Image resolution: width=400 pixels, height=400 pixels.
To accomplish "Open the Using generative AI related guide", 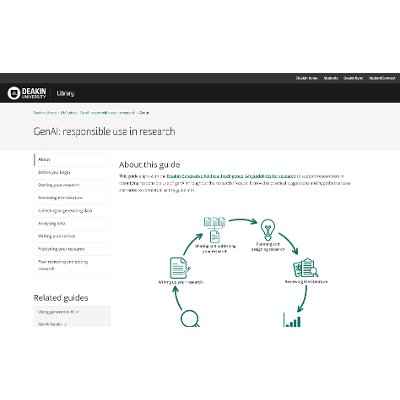I will (72, 312).
